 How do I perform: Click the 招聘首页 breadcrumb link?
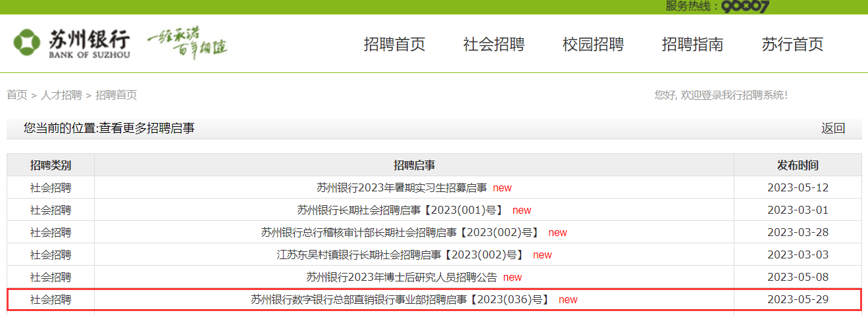[116, 95]
